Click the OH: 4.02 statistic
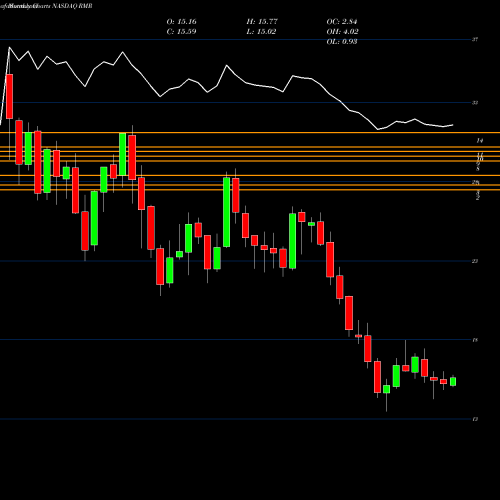 pyautogui.click(x=342, y=32)
